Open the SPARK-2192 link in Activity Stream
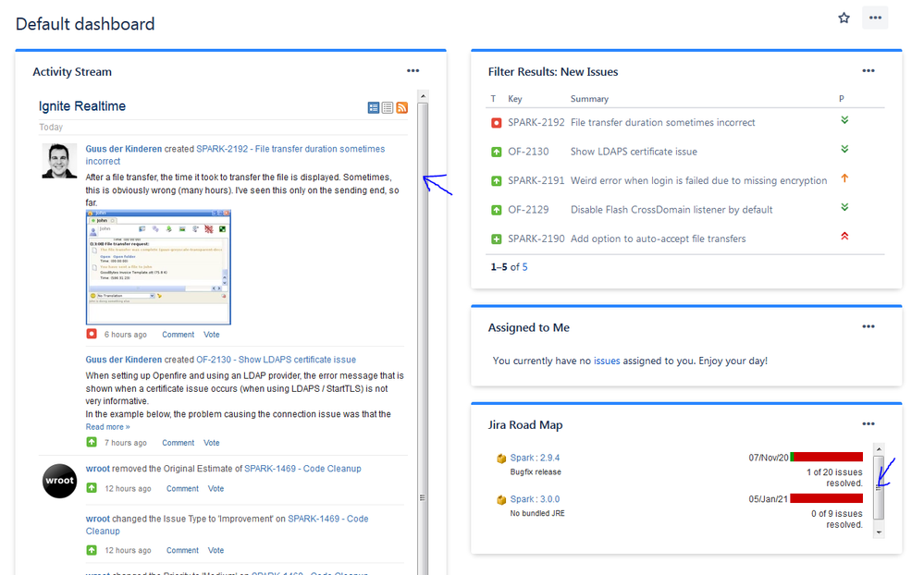 pyautogui.click(x=235, y=155)
